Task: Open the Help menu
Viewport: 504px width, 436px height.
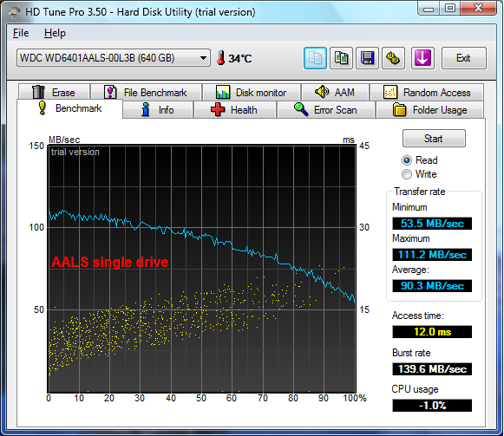Action: [55, 33]
